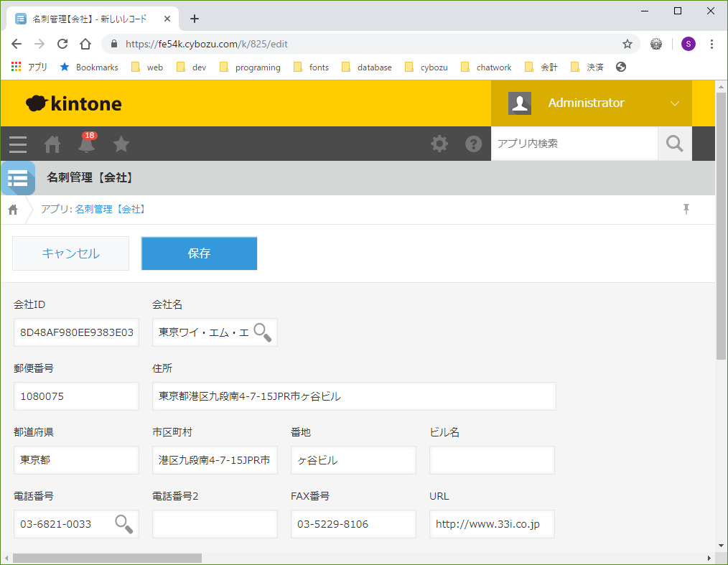Bookmark this page with the star
Screen dimensions: 728x565
627,44
